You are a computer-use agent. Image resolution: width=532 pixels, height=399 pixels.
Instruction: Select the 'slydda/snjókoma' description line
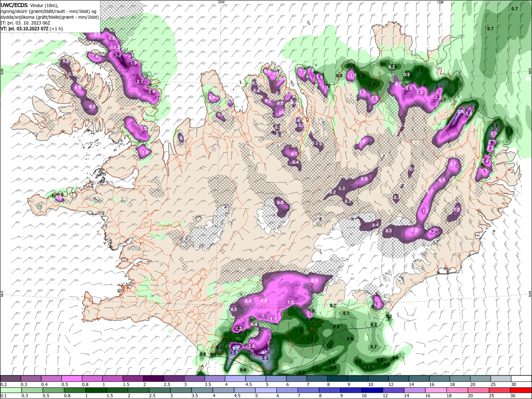click(x=50, y=17)
